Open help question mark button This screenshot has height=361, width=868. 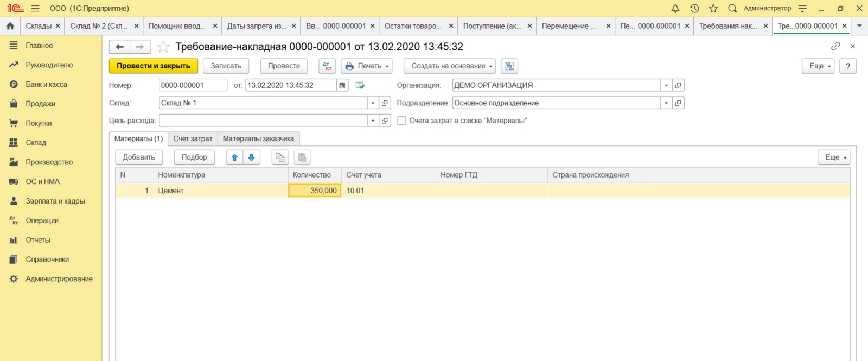pyautogui.click(x=848, y=66)
